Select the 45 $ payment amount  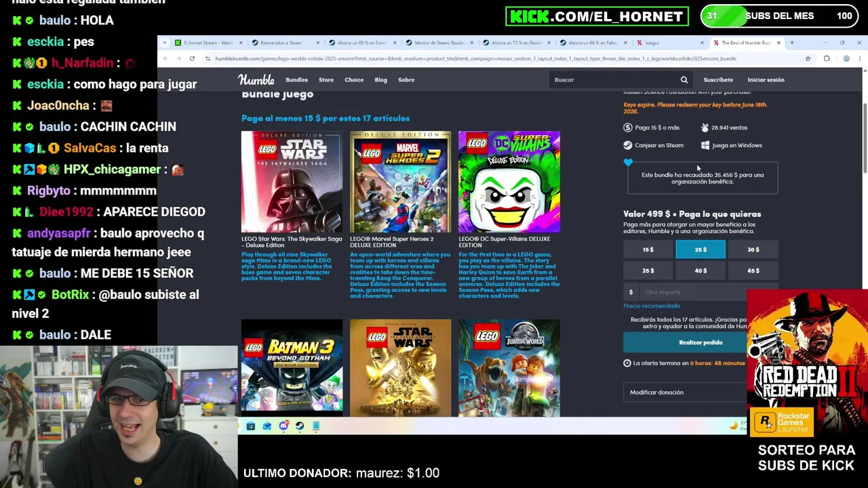[753, 270]
